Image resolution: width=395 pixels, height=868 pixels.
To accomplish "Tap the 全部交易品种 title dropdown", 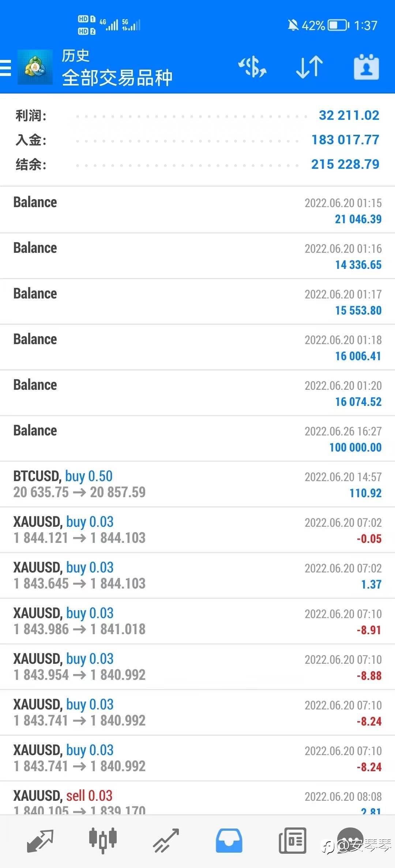I will 117,77.
